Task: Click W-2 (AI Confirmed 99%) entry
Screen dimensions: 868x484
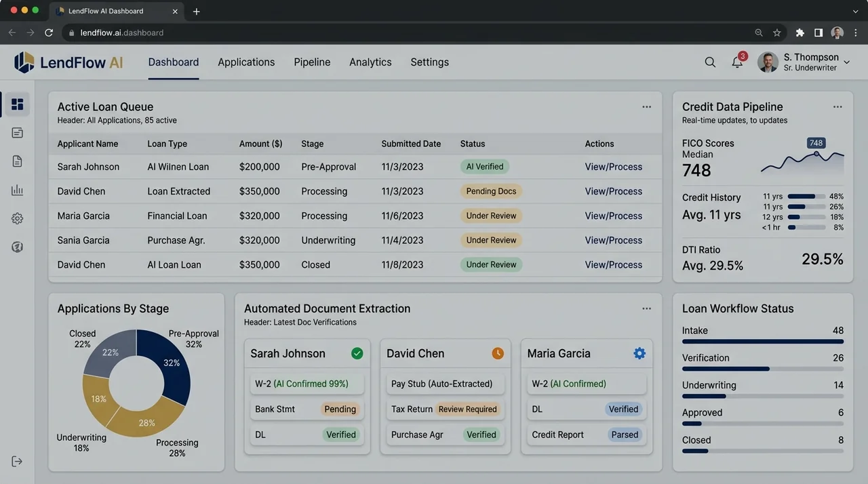Action: (x=307, y=384)
